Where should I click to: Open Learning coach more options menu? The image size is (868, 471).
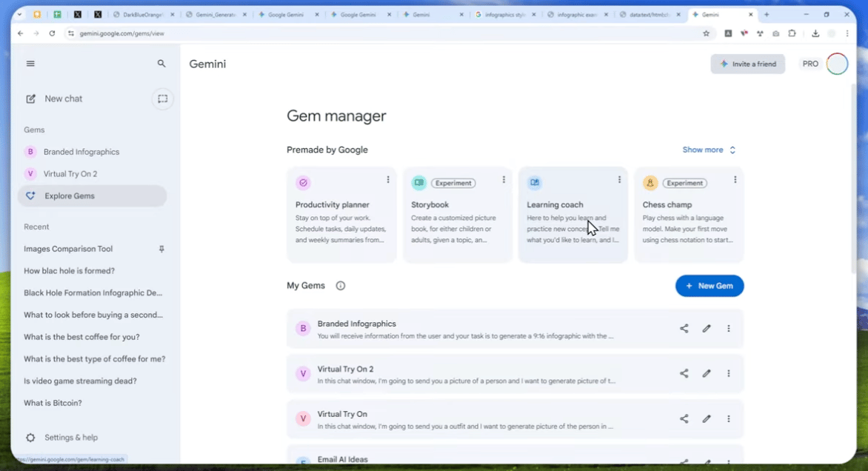tap(619, 180)
